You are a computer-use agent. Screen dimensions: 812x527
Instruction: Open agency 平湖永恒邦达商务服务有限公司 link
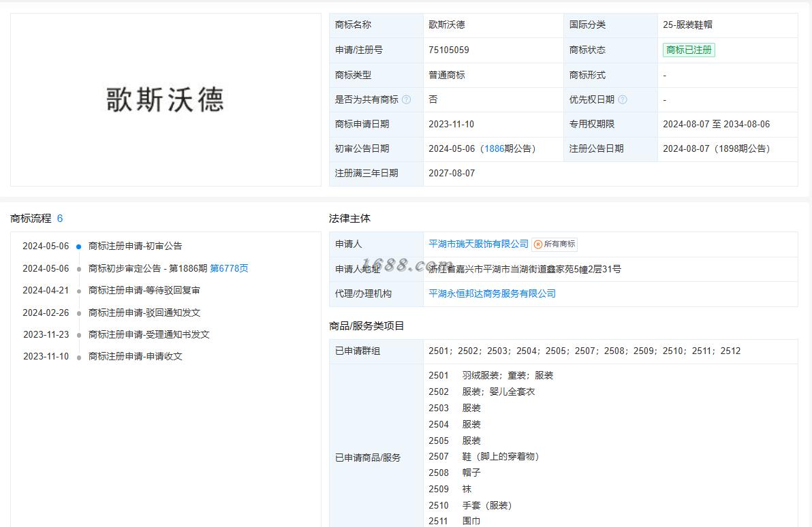pyautogui.click(x=492, y=293)
